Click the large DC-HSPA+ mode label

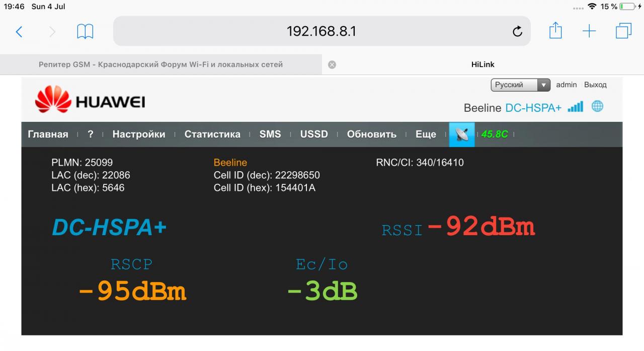[x=109, y=228]
